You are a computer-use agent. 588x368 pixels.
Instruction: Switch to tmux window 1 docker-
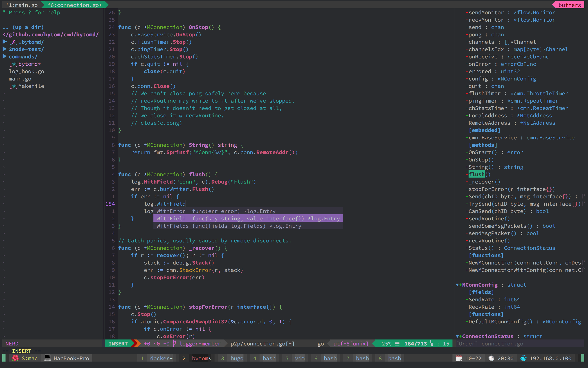157,358
